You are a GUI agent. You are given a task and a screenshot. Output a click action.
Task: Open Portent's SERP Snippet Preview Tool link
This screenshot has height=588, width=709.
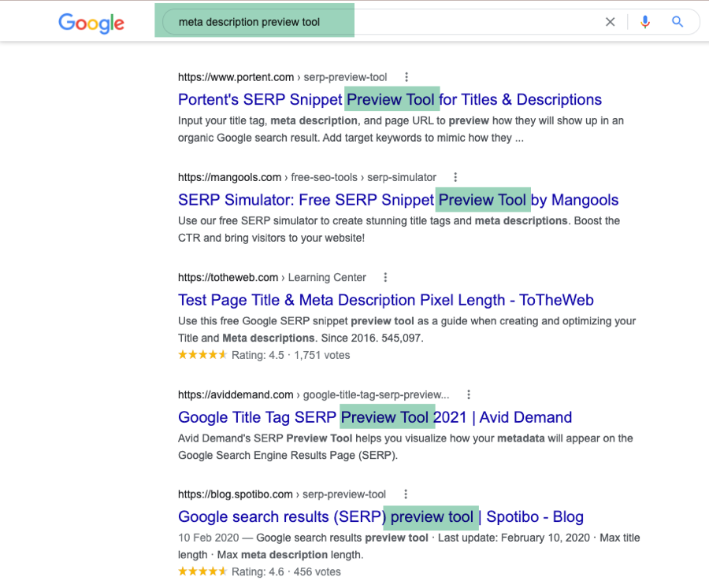click(390, 99)
